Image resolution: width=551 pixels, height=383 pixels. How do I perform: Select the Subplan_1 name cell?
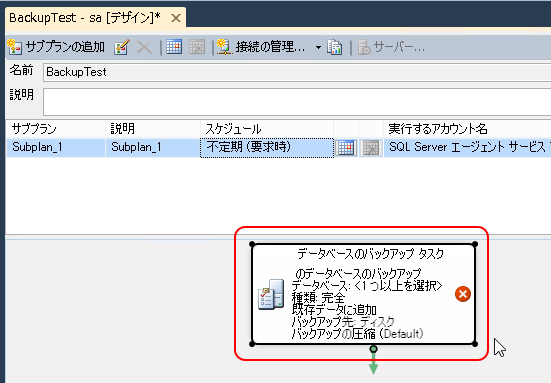[x=56, y=147]
